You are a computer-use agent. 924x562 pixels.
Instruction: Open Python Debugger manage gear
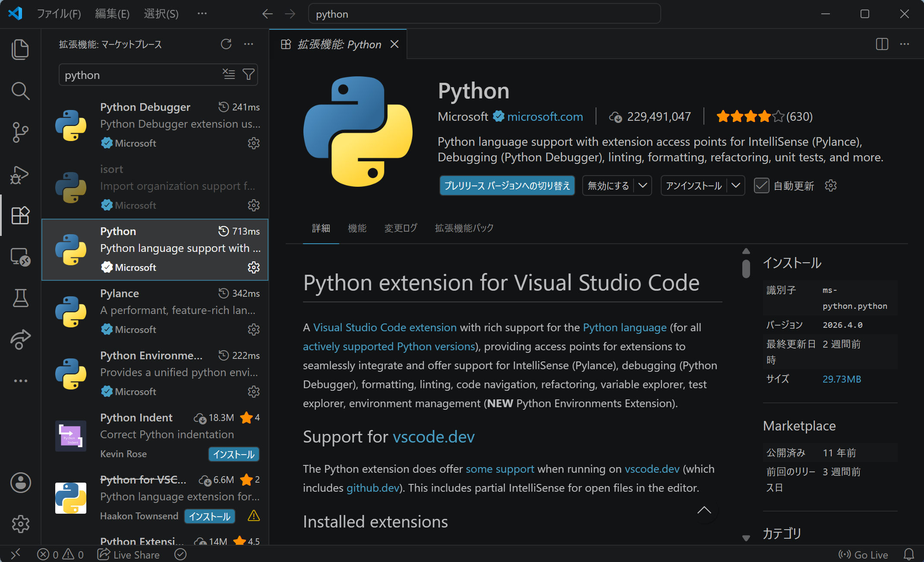tap(254, 143)
